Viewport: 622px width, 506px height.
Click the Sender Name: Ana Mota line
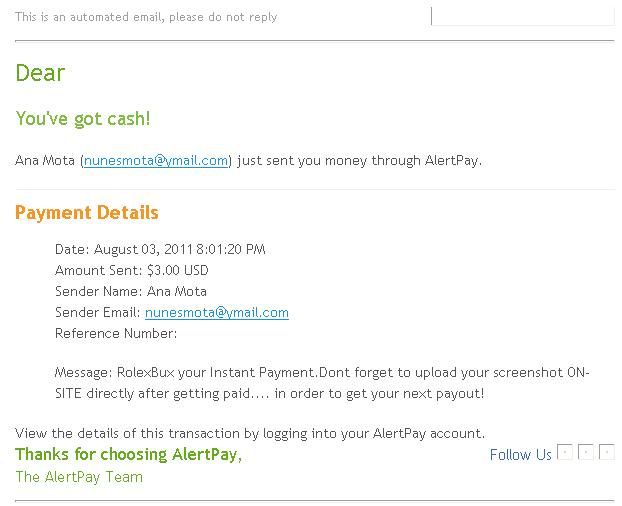tap(131, 291)
